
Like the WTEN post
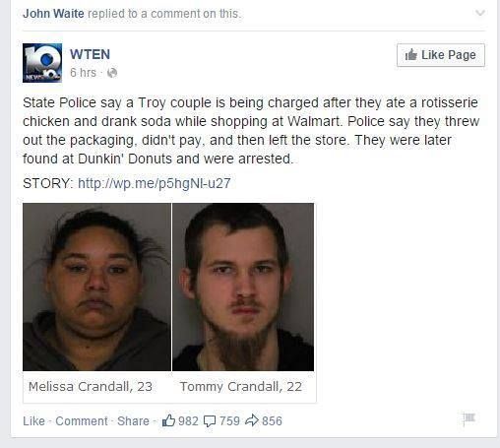(33, 421)
